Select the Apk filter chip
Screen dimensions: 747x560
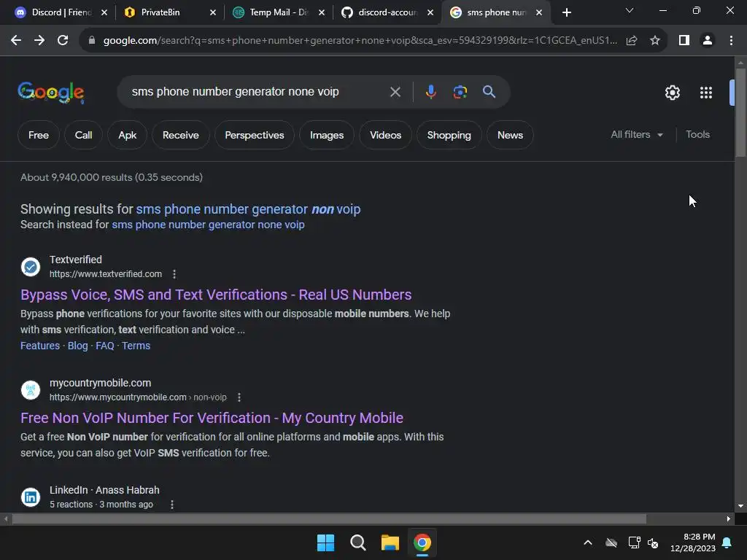pos(127,135)
